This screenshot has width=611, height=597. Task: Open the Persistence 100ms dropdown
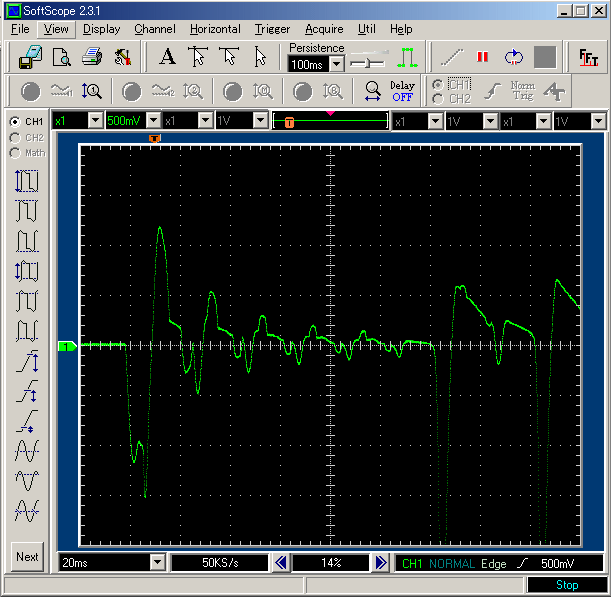(x=336, y=64)
